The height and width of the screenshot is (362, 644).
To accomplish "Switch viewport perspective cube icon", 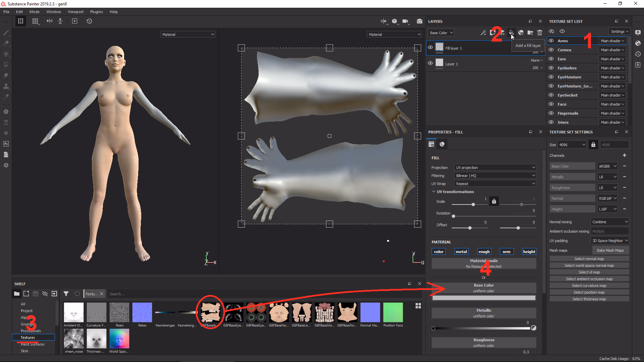I will coord(395,21).
